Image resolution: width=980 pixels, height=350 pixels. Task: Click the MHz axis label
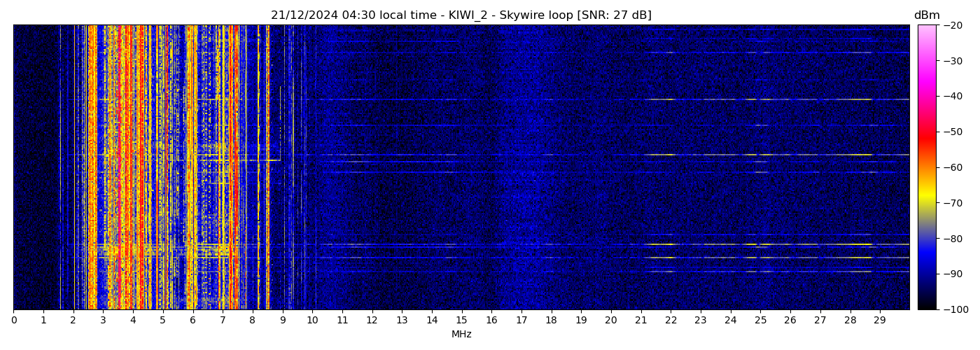click(x=461, y=335)
